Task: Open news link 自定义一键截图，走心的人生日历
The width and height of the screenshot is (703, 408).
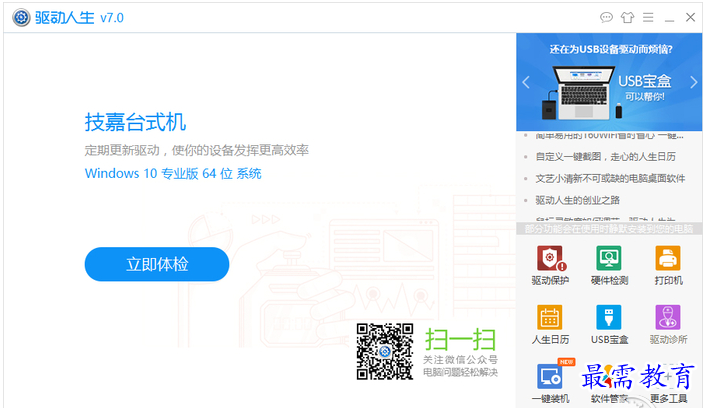Action: (605, 156)
